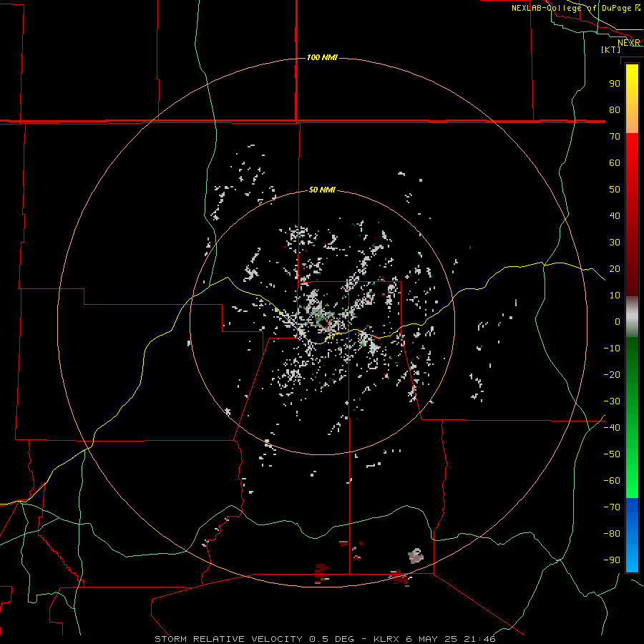644x644 pixels.
Task: Click the -20 value on velocity scale
Action: pos(612,374)
